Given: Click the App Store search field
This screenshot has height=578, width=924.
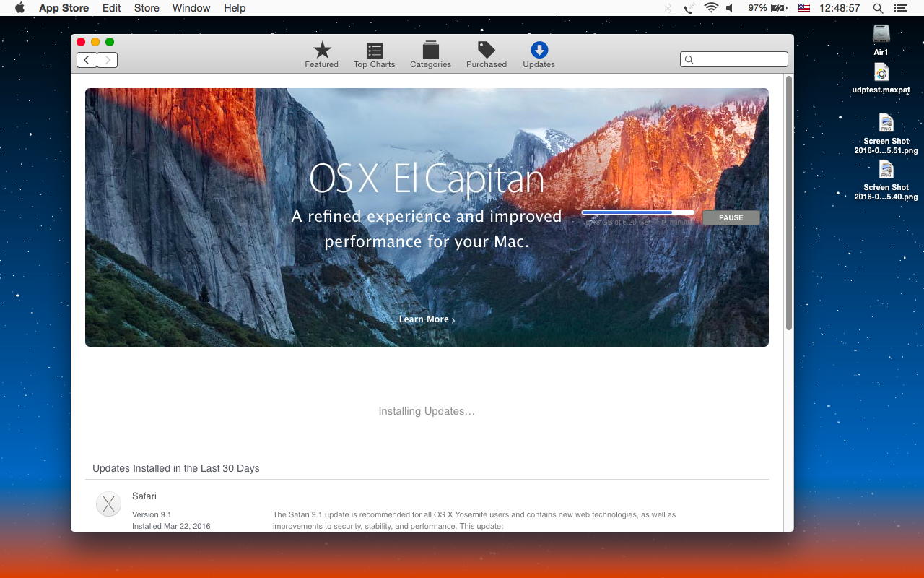Looking at the screenshot, I should (x=733, y=59).
